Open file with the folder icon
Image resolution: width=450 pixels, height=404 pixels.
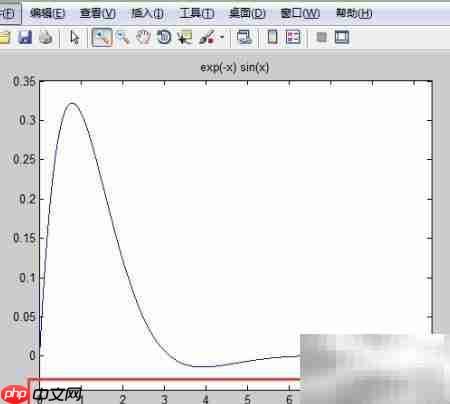coord(5,37)
